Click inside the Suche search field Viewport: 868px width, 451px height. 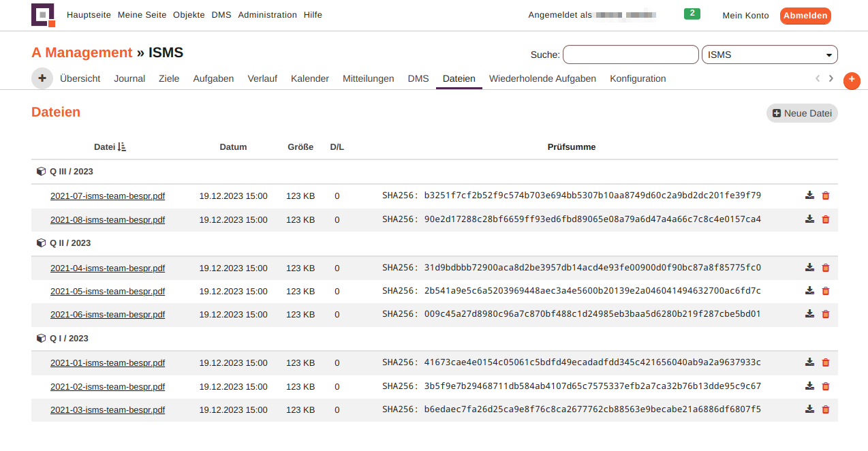[x=630, y=55]
